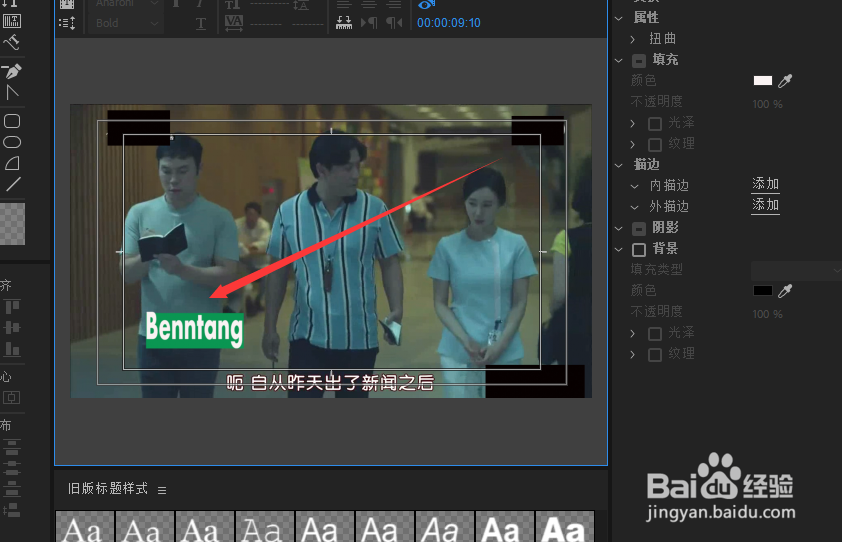Align text right in top toolbar
Viewport: 842px width, 542px height.
[x=394, y=5]
